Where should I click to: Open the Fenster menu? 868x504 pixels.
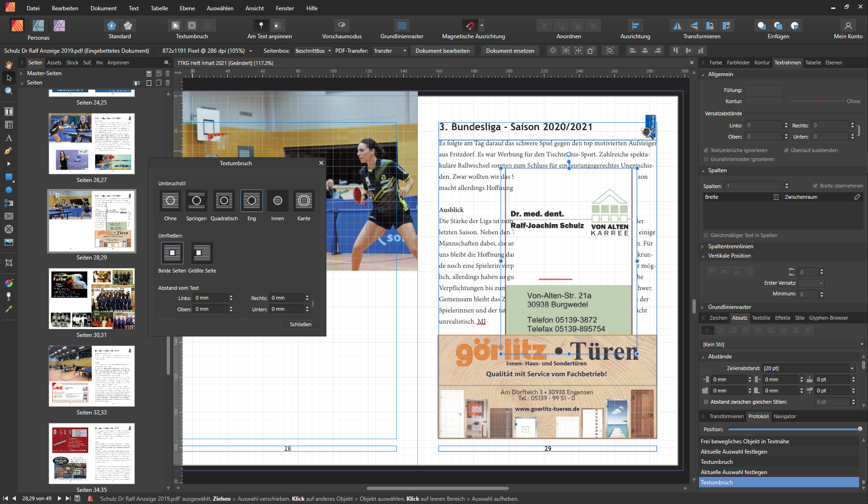(x=284, y=8)
